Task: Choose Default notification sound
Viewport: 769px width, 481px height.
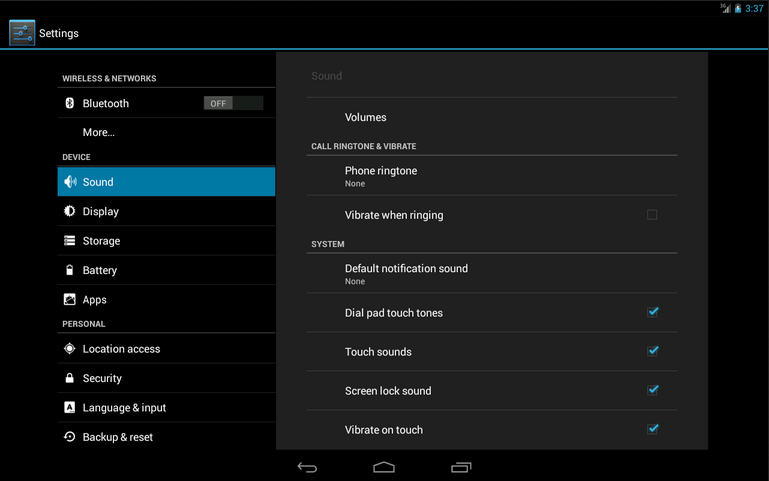Action: pos(492,274)
